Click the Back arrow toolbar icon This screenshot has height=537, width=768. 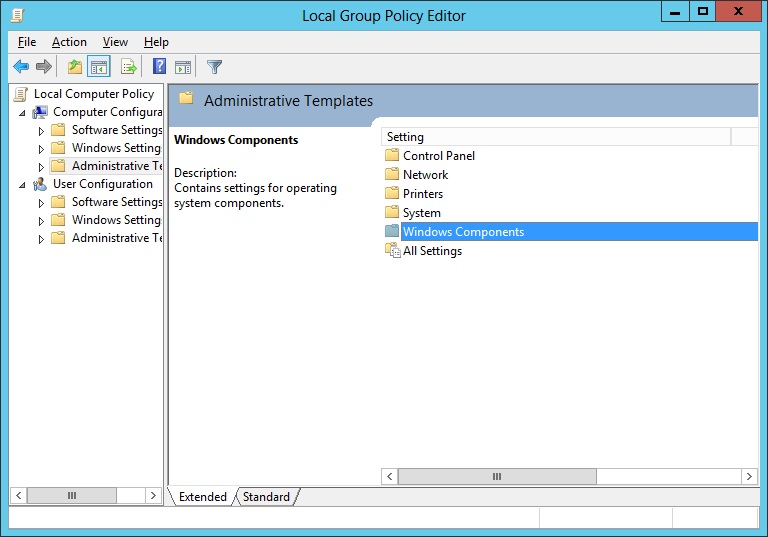(x=21, y=67)
